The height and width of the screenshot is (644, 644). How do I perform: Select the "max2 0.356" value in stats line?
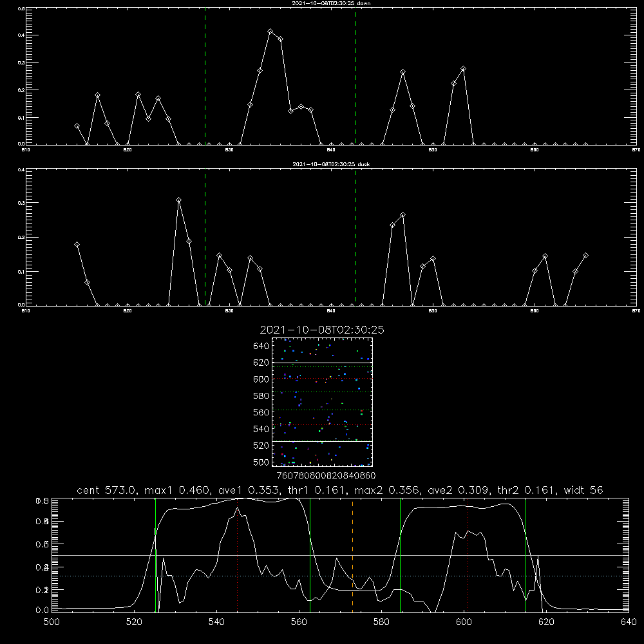click(386, 490)
